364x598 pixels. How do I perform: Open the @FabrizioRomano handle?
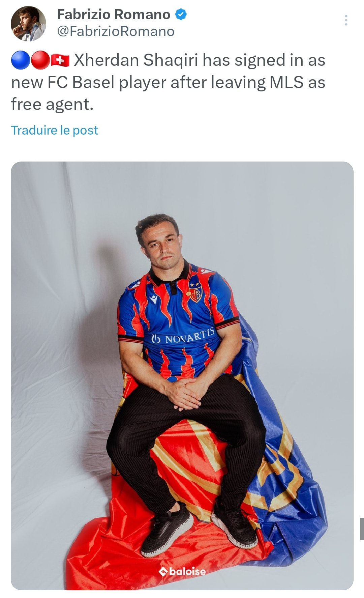click(x=116, y=31)
